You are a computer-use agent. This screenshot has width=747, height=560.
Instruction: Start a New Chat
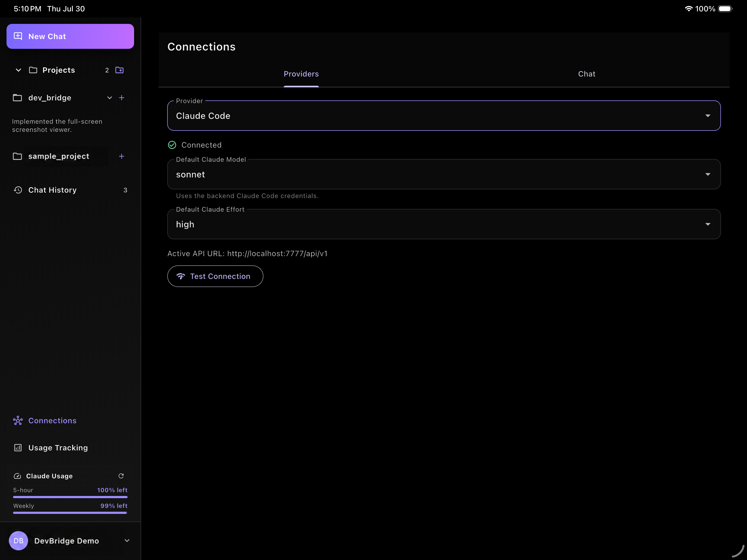[x=70, y=36]
